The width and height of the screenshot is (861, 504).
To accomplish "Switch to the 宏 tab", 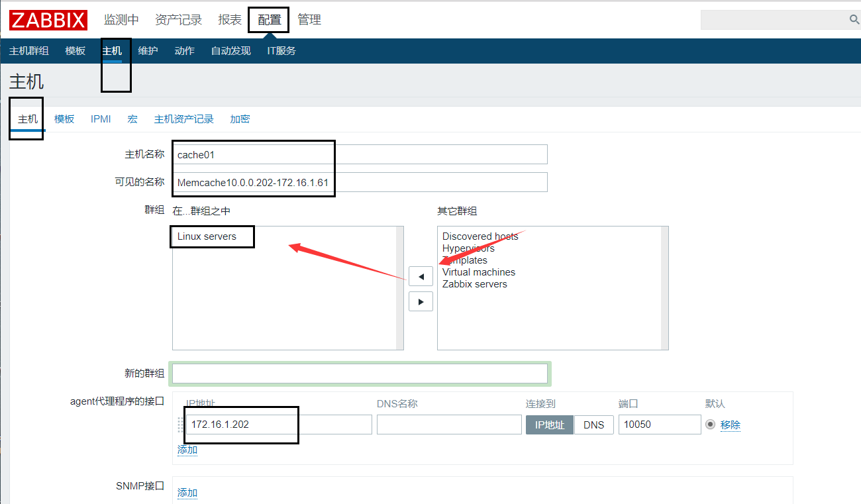I will point(132,119).
